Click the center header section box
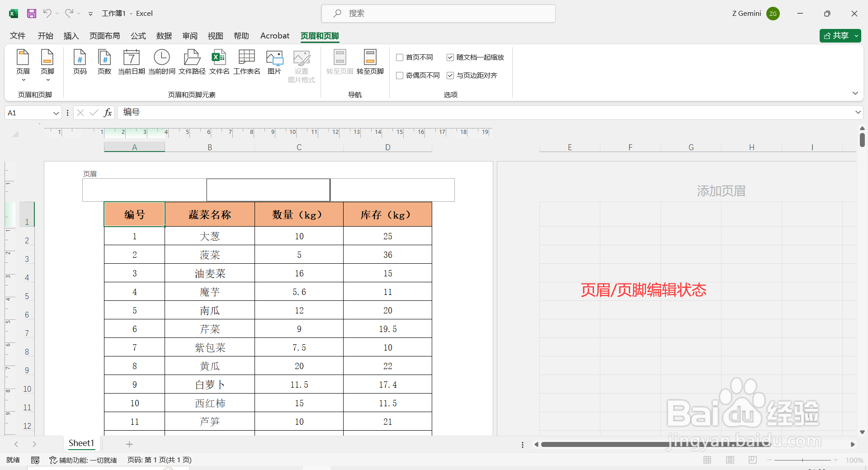 tap(268, 190)
